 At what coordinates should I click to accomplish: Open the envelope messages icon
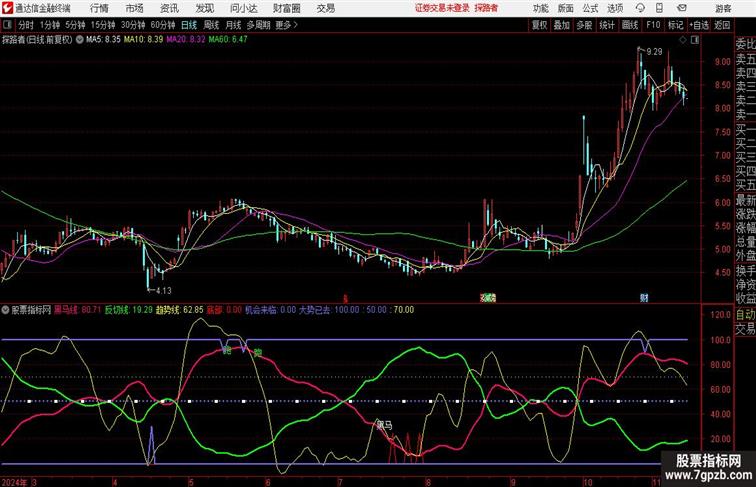682,8
